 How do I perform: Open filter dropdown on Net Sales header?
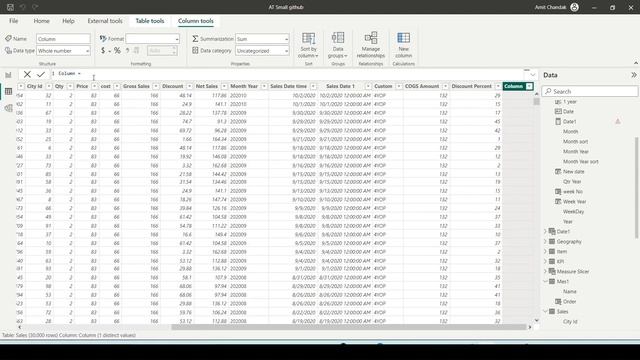(x=224, y=86)
